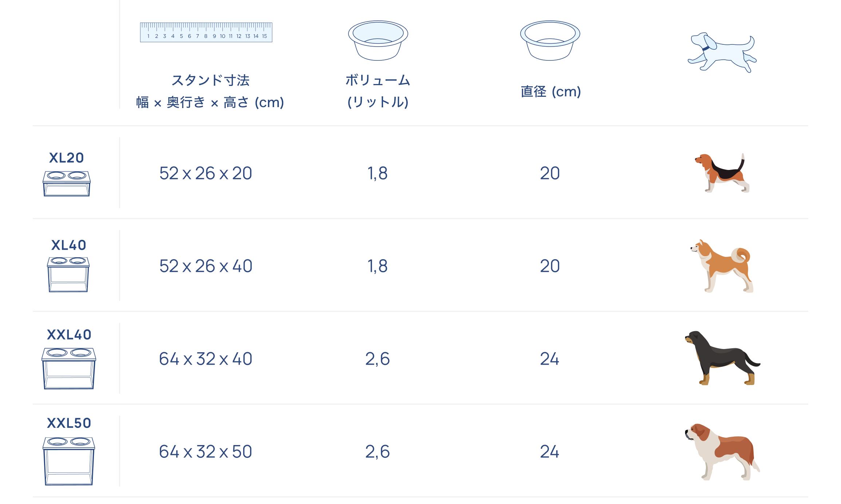This screenshot has height=504, width=841.
Task: Click the スタンド寸法 column heading
Action: click(210, 80)
